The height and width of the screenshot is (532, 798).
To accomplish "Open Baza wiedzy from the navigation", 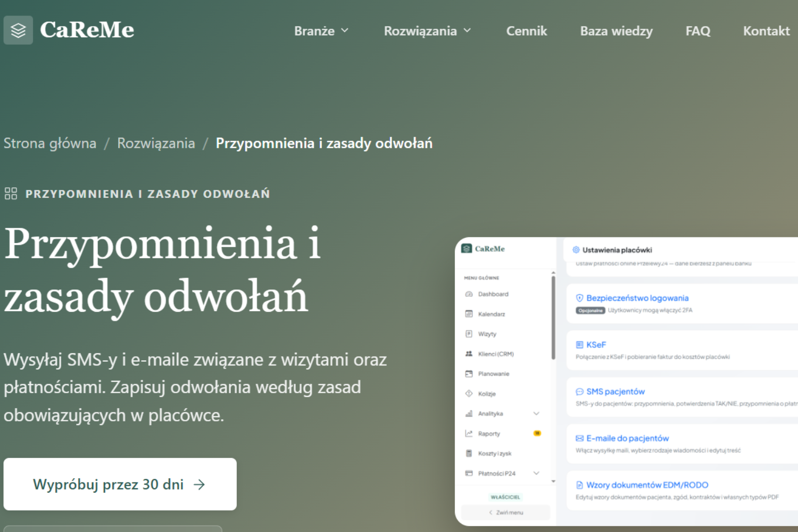I will (616, 31).
